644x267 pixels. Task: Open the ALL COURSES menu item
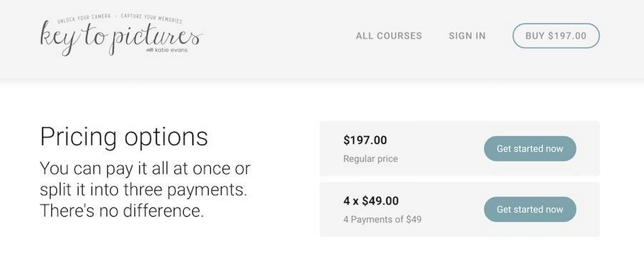point(389,36)
